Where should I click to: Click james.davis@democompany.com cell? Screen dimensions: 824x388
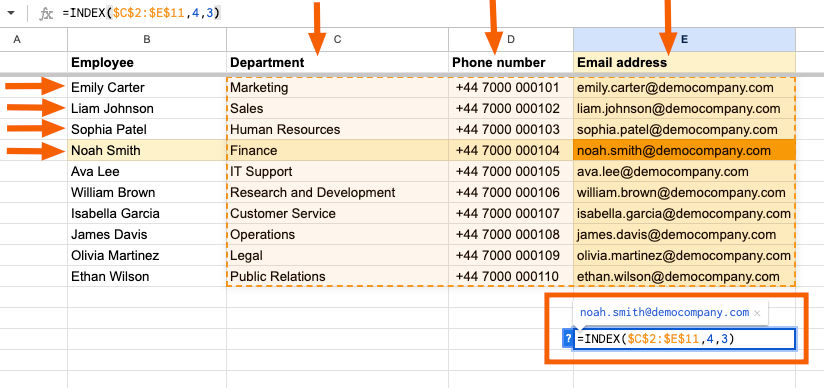[684, 234]
